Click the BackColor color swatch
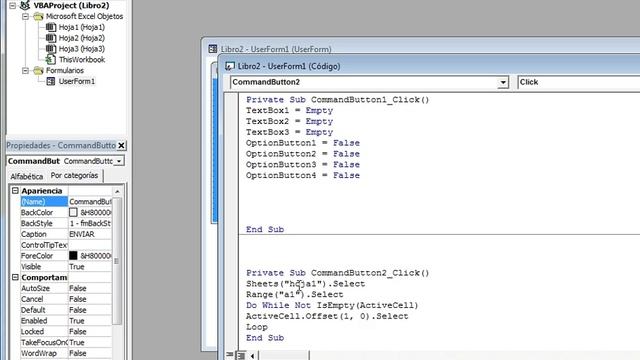 tap(73, 213)
